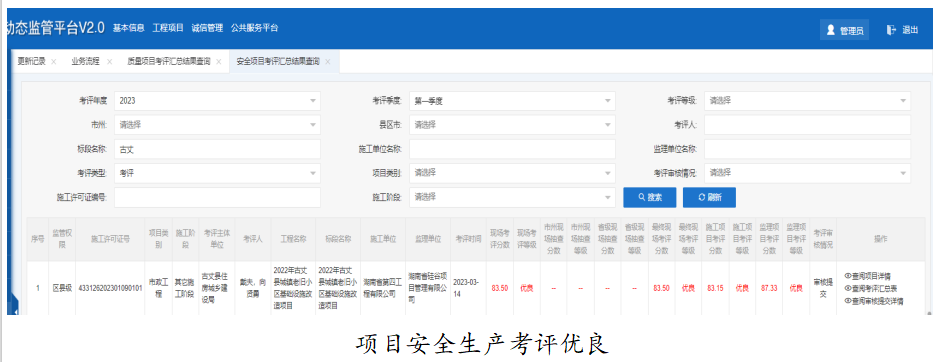
Task: Open 查阅项目详情 link in row 1
Action: click(x=868, y=276)
